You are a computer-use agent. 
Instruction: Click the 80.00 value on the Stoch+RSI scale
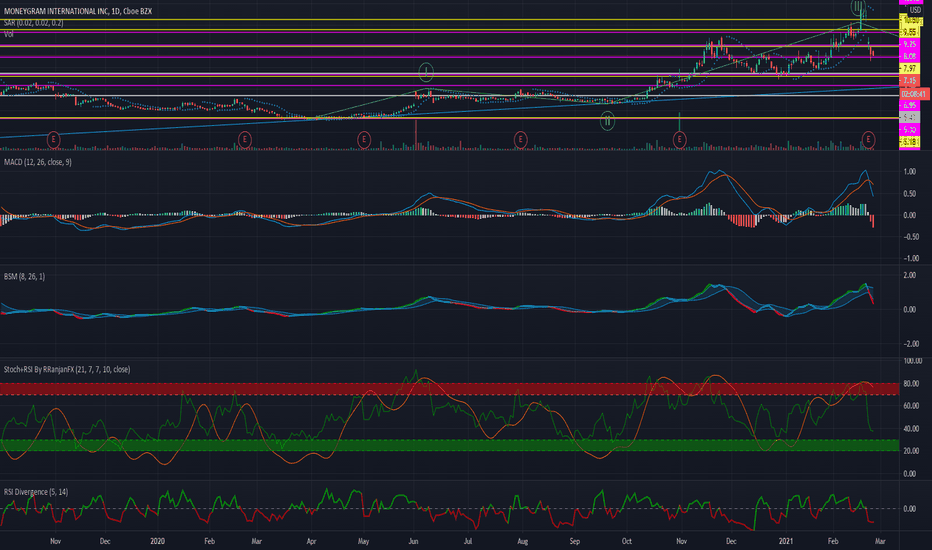[910, 384]
